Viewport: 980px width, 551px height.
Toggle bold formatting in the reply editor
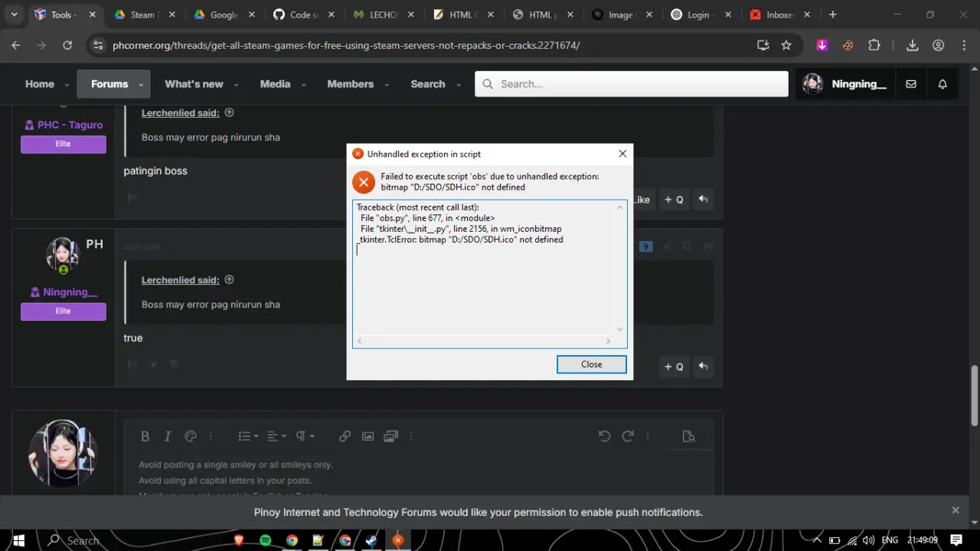tap(145, 436)
